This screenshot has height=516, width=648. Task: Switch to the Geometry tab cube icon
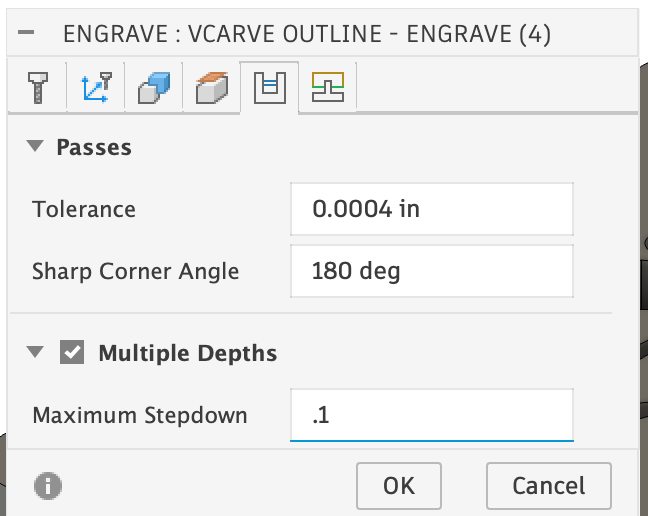click(153, 89)
